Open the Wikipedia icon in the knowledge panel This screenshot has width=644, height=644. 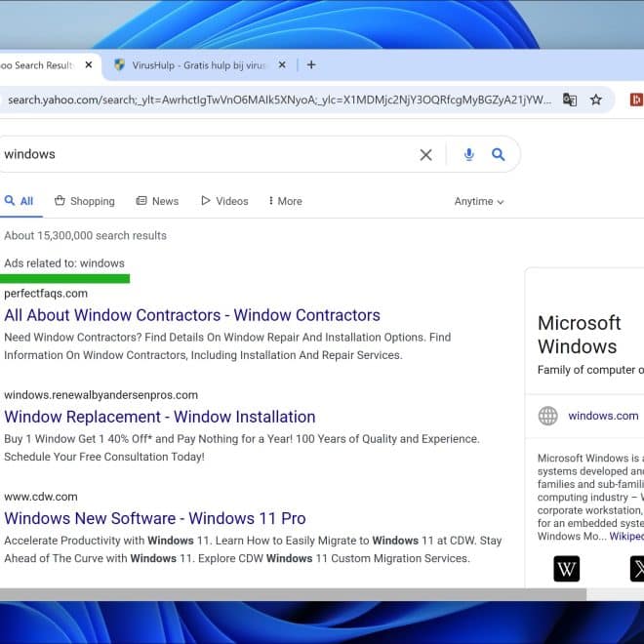click(x=566, y=569)
